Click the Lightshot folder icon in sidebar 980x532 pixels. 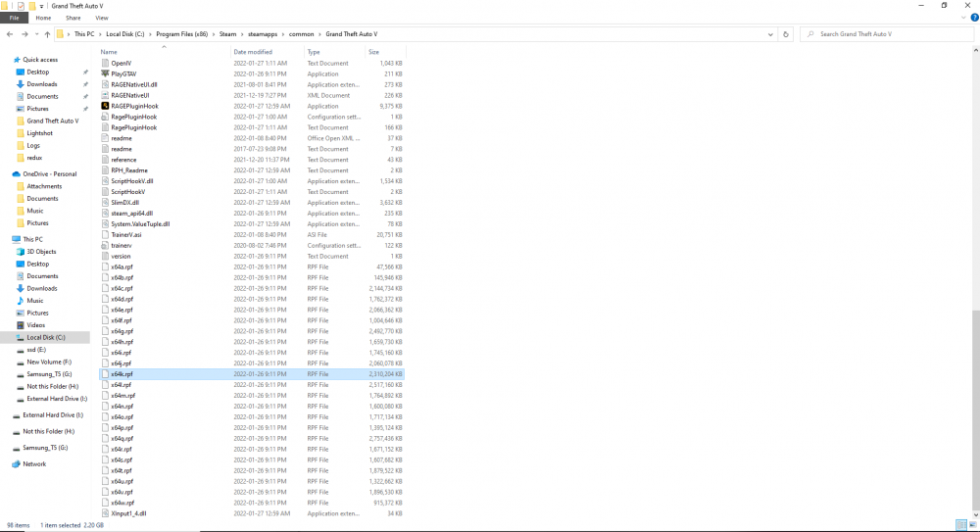pos(21,133)
